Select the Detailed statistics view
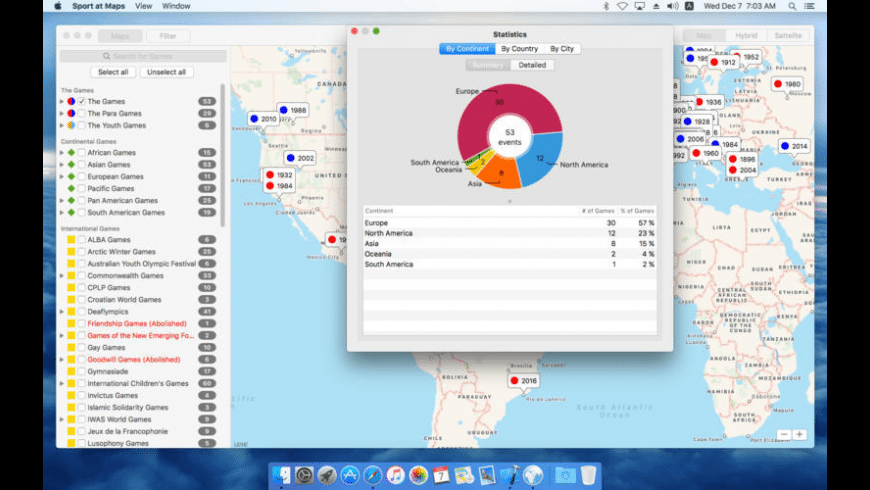This screenshot has width=870, height=490. (532, 65)
